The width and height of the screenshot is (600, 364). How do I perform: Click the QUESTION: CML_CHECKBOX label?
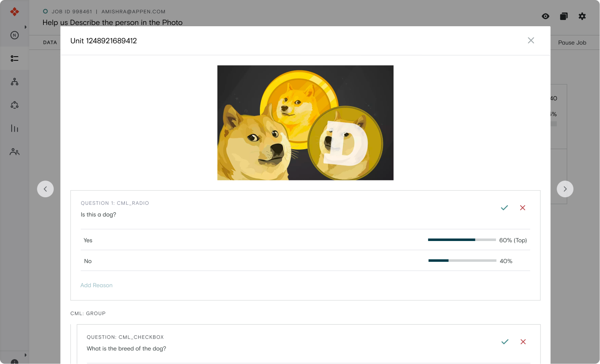pos(125,337)
